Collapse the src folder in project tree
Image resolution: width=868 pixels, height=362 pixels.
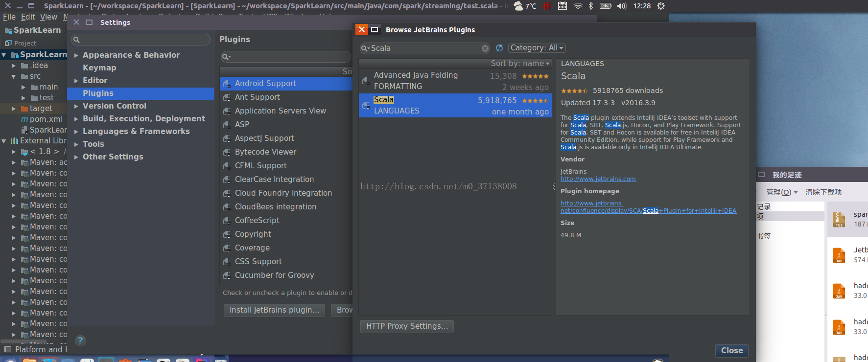point(14,76)
